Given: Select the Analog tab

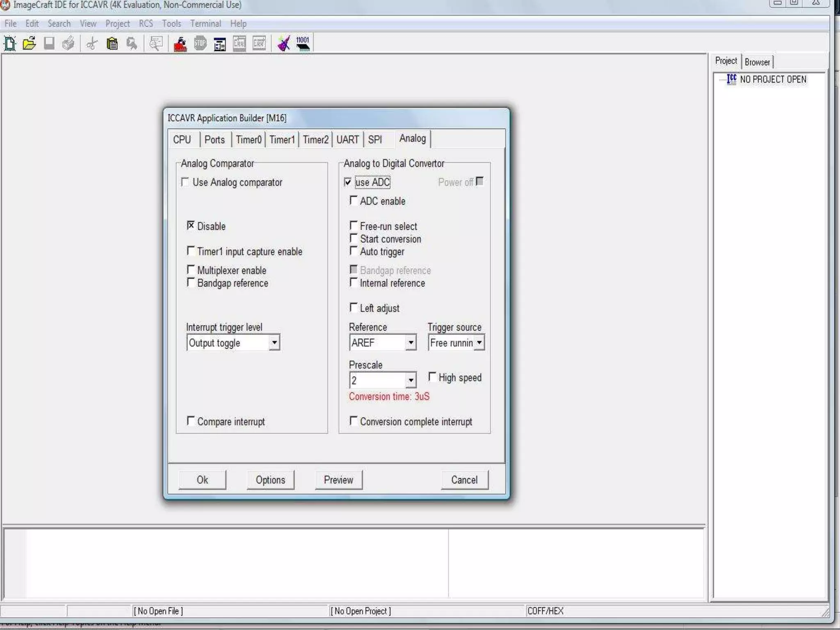Looking at the screenshot, I should pos(413,138).
